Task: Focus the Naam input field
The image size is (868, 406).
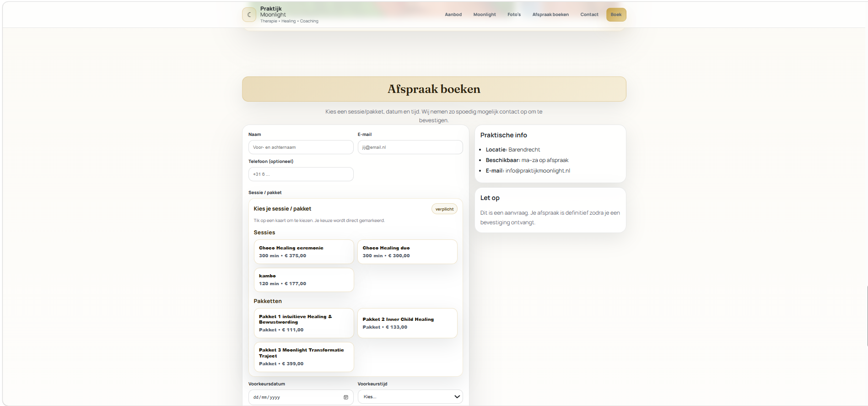Action: pyautogui.click(x=301, y=147)
